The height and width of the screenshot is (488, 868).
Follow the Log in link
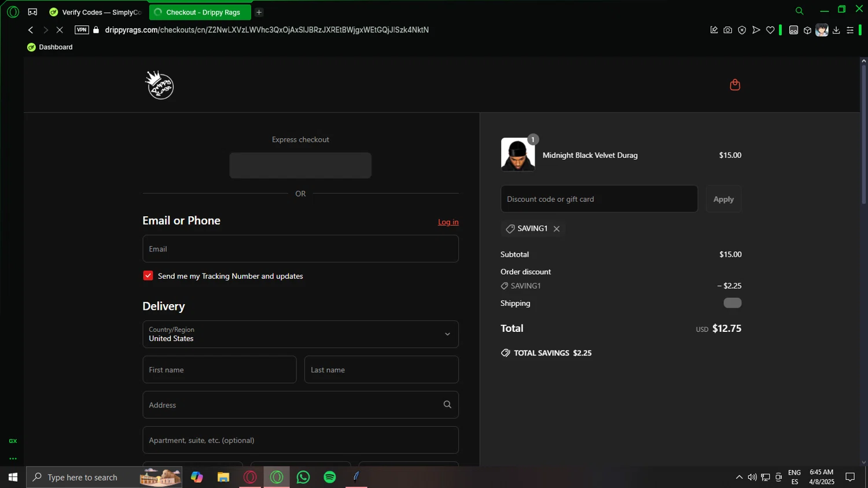tap(448, 222)
